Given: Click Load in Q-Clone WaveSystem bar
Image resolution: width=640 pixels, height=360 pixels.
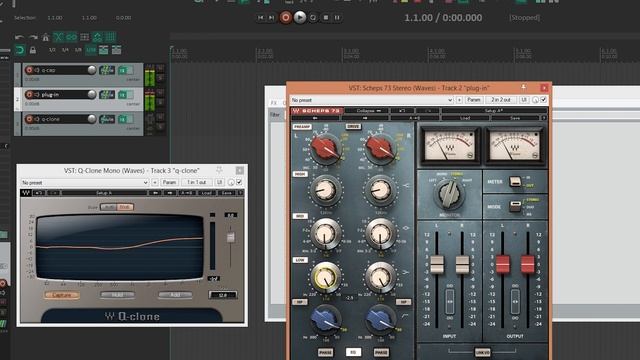Looking at the screenshot, I should pyautogui.click(x=207, y=193).
